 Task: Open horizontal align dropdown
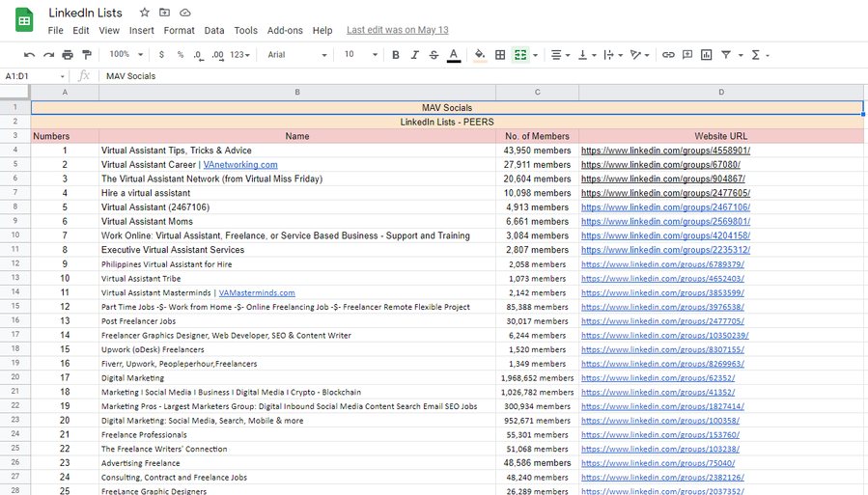coord(560,55)
